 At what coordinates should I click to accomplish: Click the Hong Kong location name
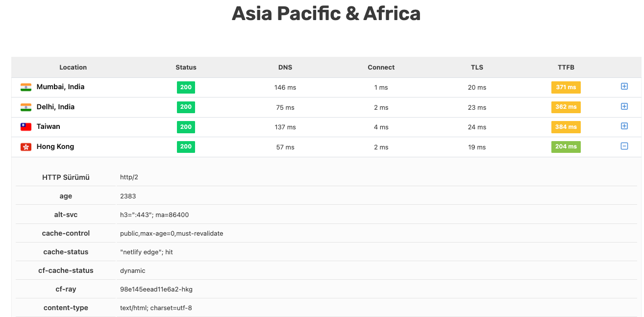coord(55,146)
